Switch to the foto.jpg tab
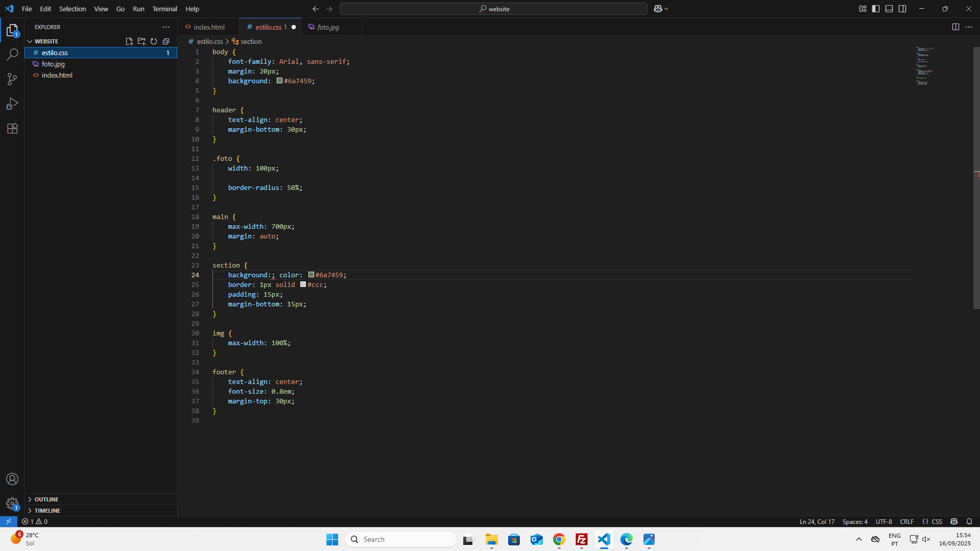The image size is (980, 551). 327,27
